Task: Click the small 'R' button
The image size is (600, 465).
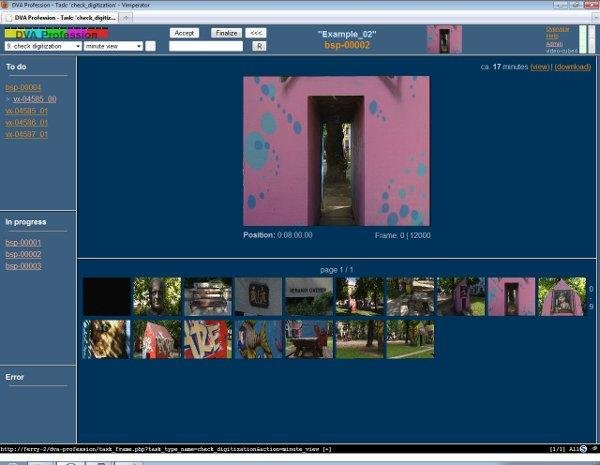Action: [259, 46]
